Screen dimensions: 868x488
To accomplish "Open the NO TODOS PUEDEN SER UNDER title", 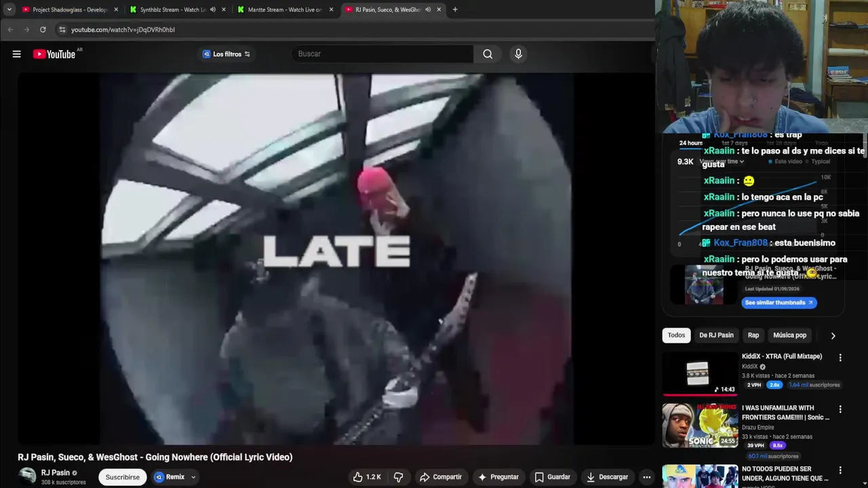I will (x=785, y=474).
